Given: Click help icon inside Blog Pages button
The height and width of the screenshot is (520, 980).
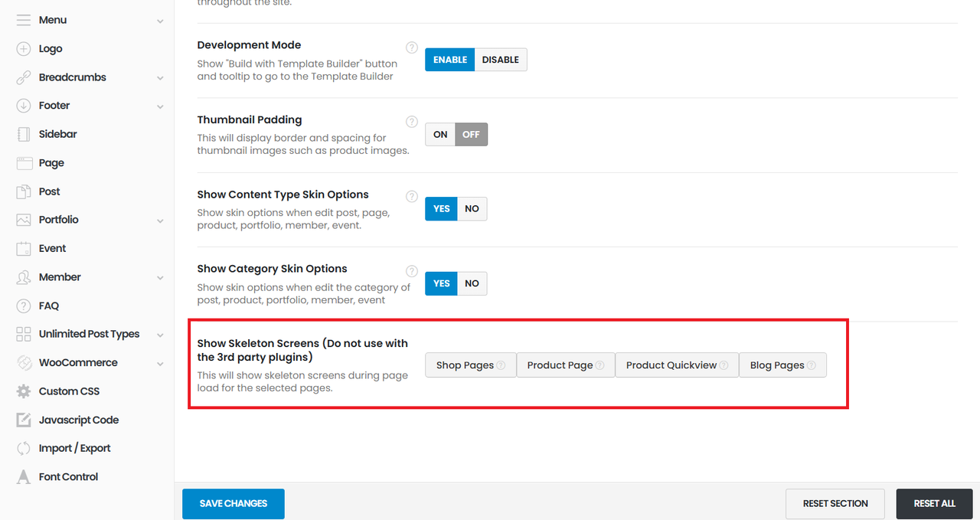Looking at the screenshot, I should 811,365.
